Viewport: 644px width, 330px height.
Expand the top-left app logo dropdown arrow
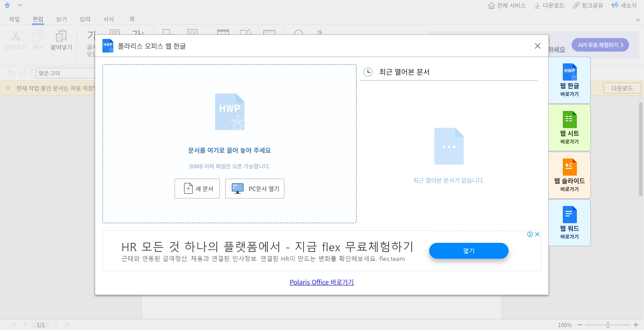click(19, 5)
